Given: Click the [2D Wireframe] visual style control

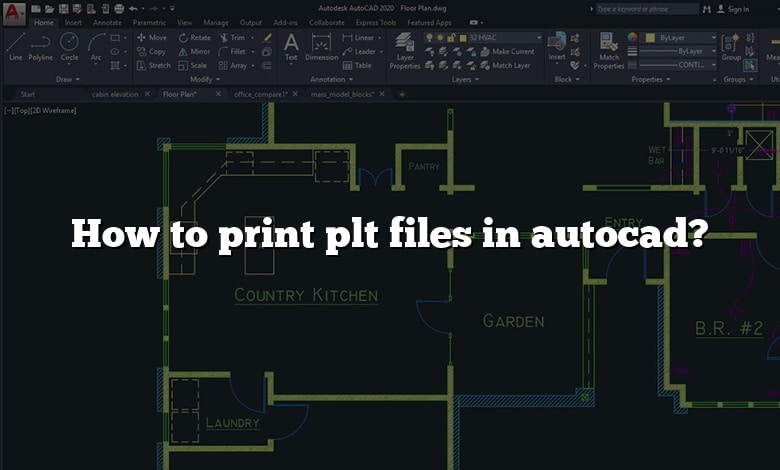Looking at the screenshot, I should [x=54, y=110].
